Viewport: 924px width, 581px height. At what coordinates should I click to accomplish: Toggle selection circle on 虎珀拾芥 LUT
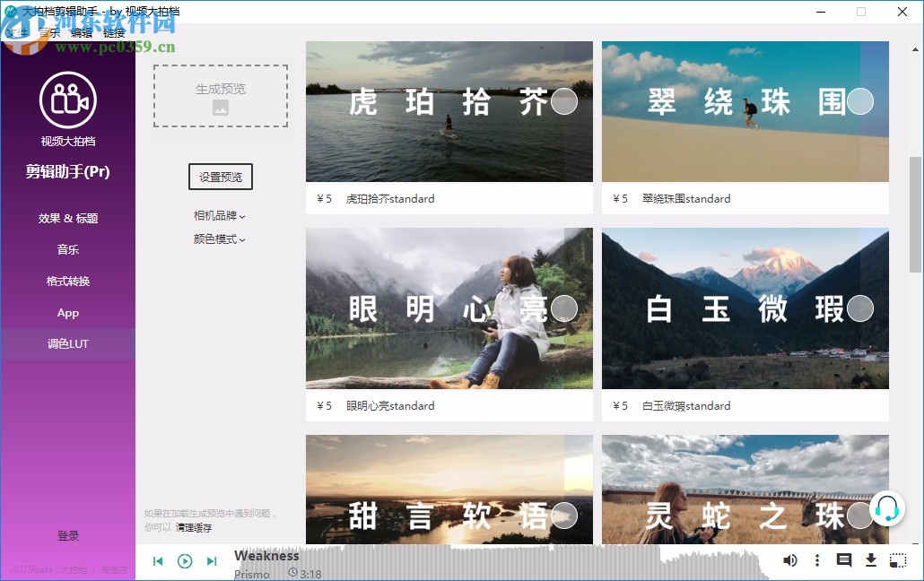(564, 102)
